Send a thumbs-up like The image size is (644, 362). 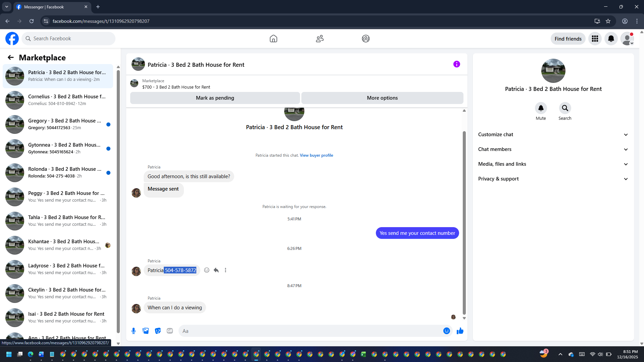(460, 331)
